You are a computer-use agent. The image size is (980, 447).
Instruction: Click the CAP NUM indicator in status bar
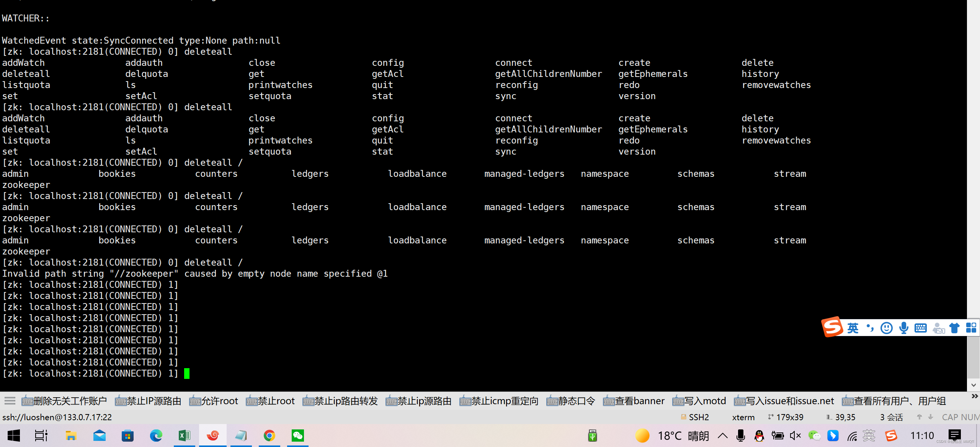coord(956,417)
